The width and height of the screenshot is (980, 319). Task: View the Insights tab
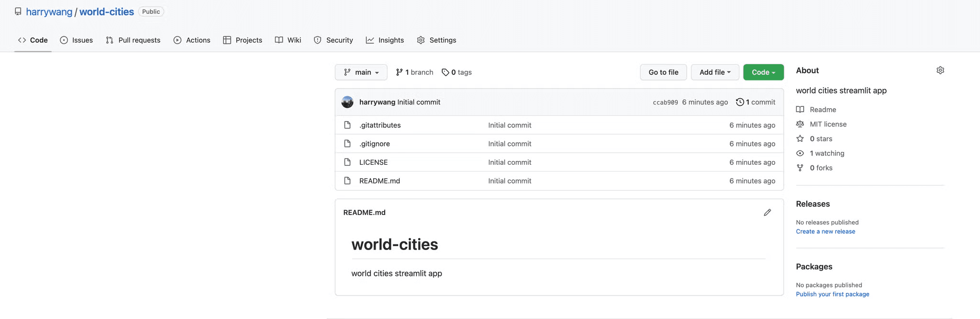pos(385,40)
